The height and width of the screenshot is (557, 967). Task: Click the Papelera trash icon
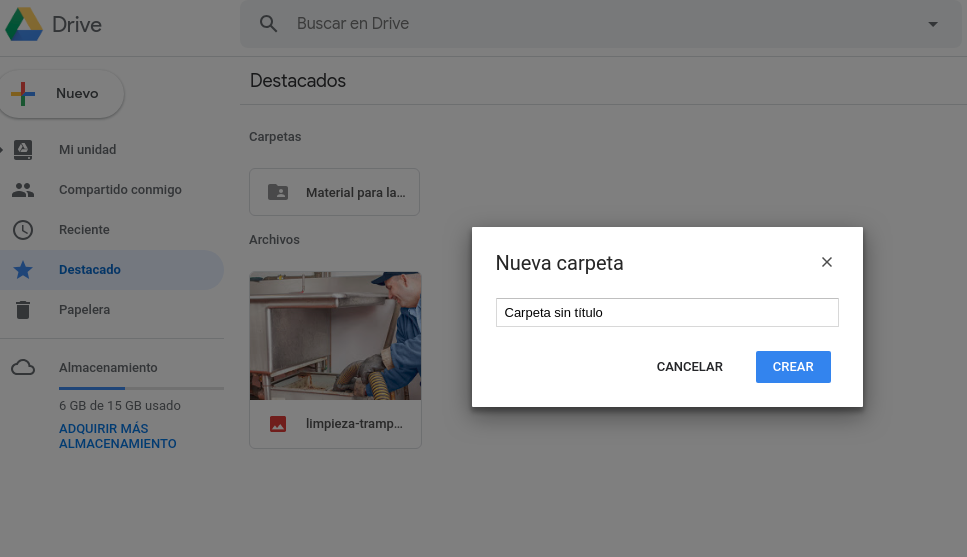tap(23, 310)
